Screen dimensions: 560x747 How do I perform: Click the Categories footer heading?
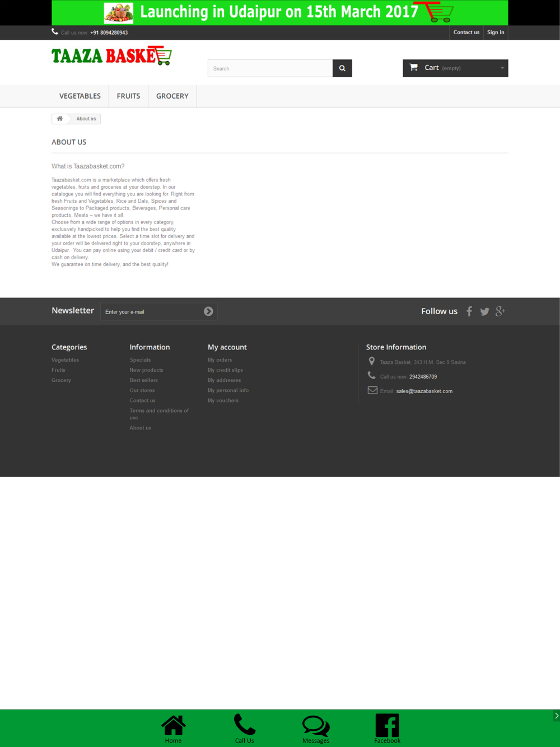coord(69,347)
